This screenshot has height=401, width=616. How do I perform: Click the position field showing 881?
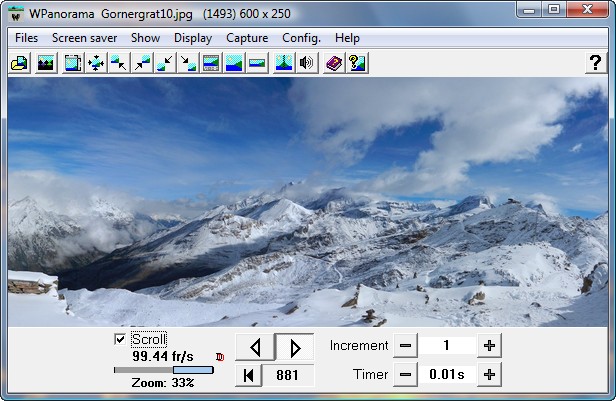click(x=288, y=375)
